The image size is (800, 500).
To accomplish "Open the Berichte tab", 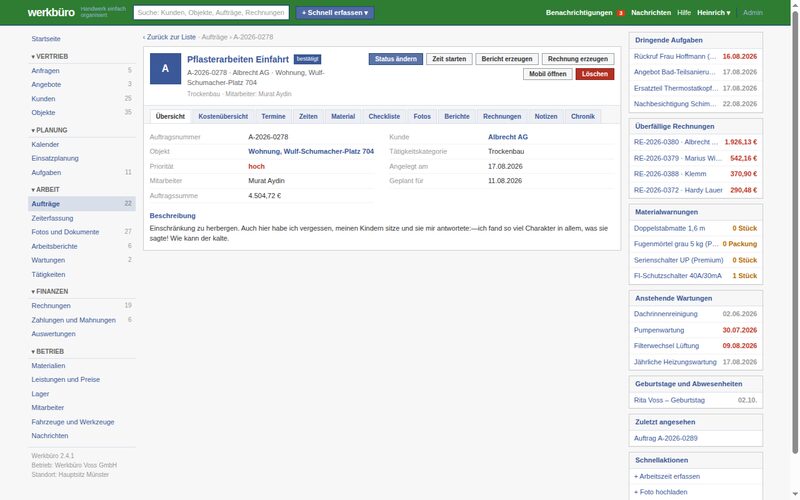I will tap(457, 116).
